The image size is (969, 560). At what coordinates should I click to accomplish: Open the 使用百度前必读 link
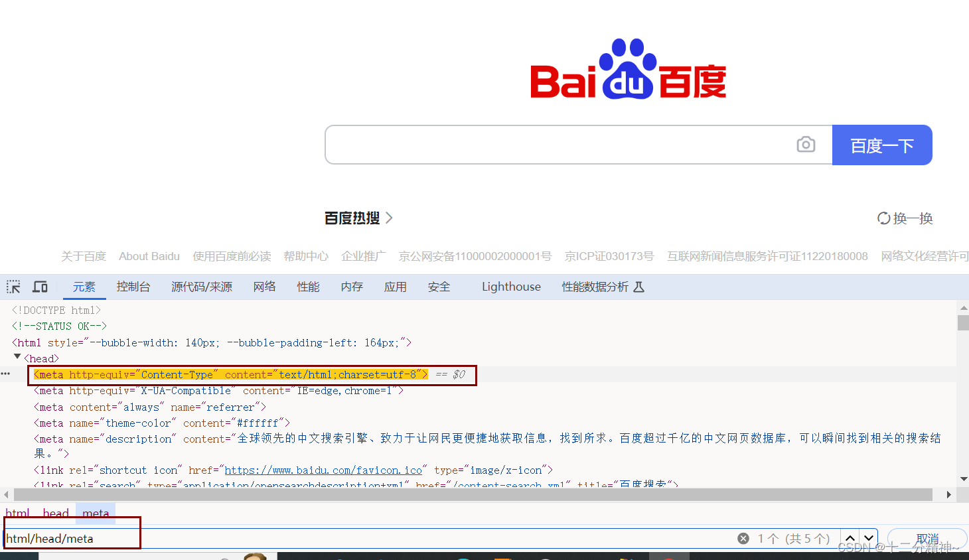(x=232, y=256)
